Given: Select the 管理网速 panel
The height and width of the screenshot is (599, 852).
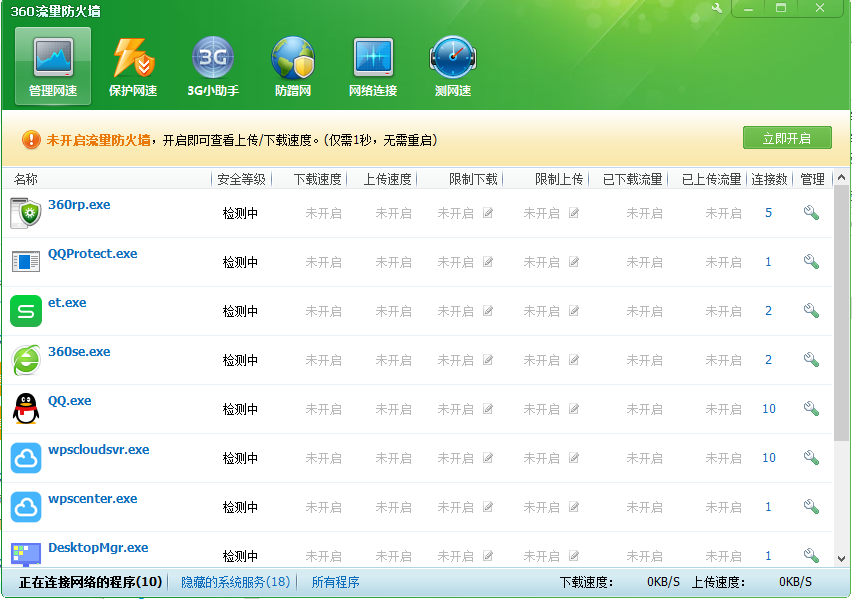Looking at the screenshot, I should 52,65.
